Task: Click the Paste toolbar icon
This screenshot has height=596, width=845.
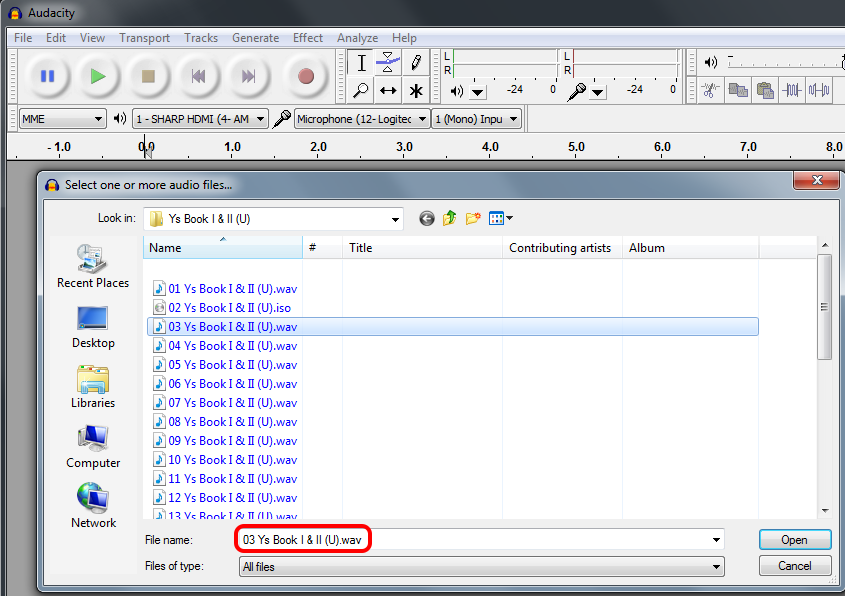Action: click(x=765, y=90)
